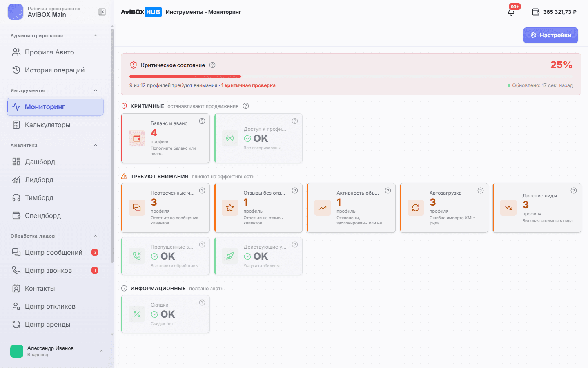Screen dimensions: 588x368
Task: Click help icon on Действующие у... card
Action: tap(295, 245)
